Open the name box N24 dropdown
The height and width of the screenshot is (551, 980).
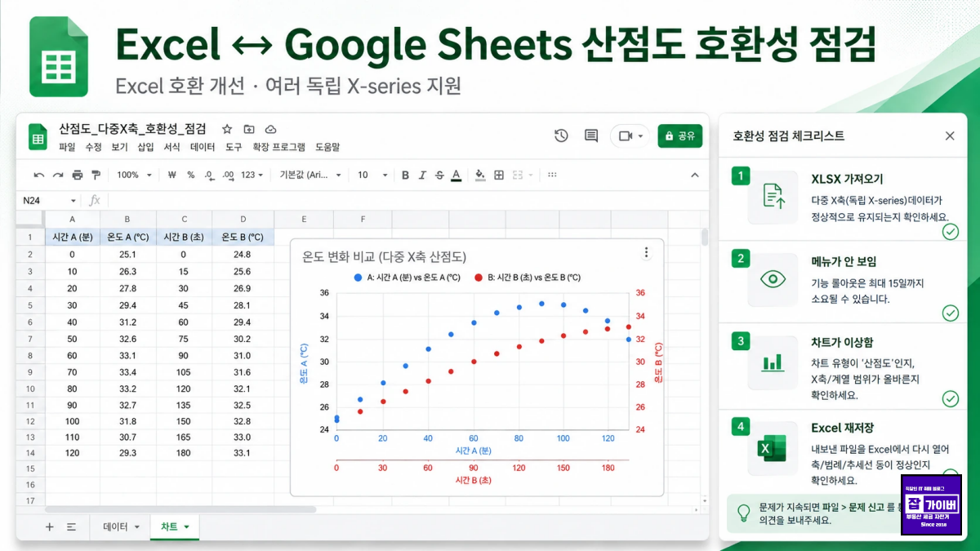(x=73, y=200)
